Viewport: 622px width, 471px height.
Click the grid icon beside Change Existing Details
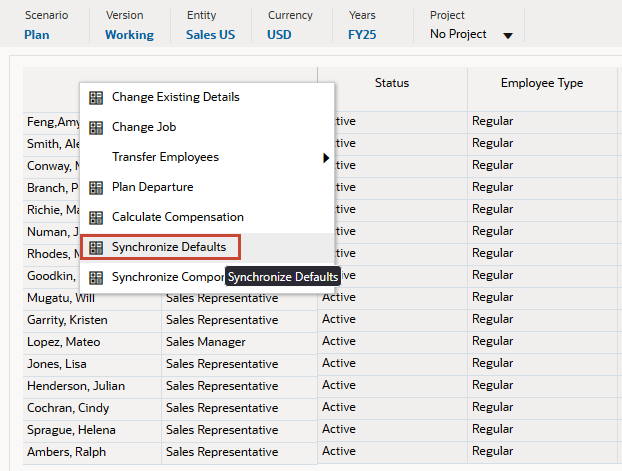pyautogui.click(x=96, y=98)
